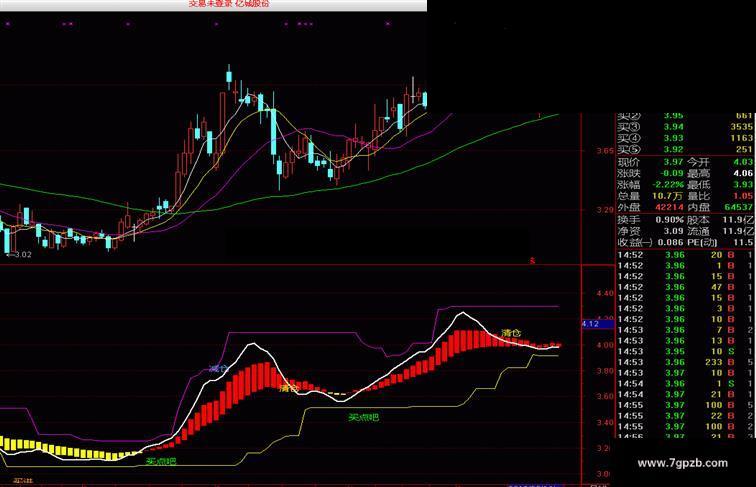Select the 买⑤ bid volume 251
The height and width of the screenshot is (487, 756).
pyautogui.click(x=744, y=149)
